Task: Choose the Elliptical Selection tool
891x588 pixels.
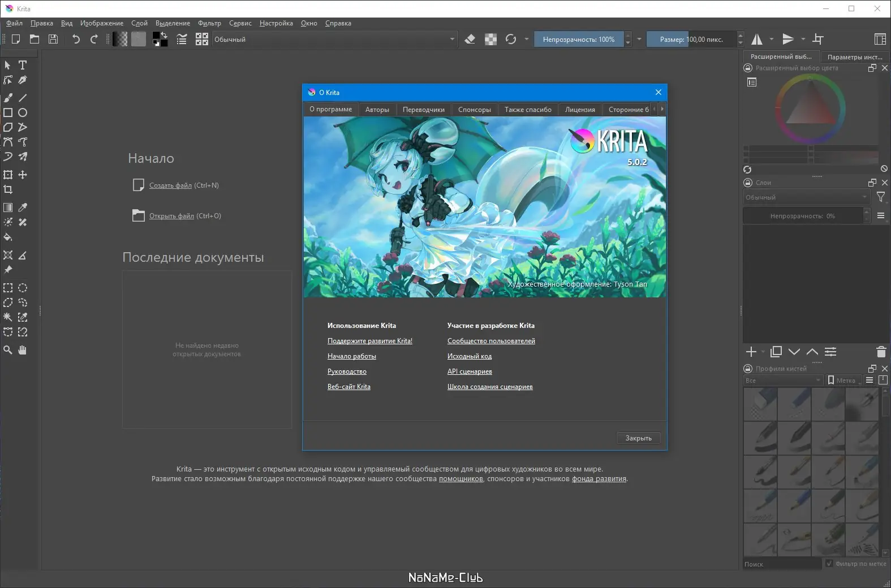Action: [23, 288]
